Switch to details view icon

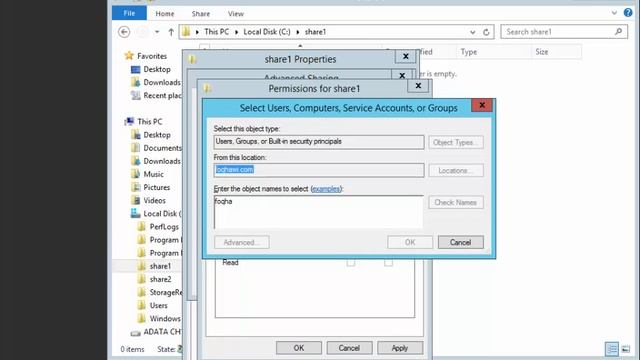point(611,349)
